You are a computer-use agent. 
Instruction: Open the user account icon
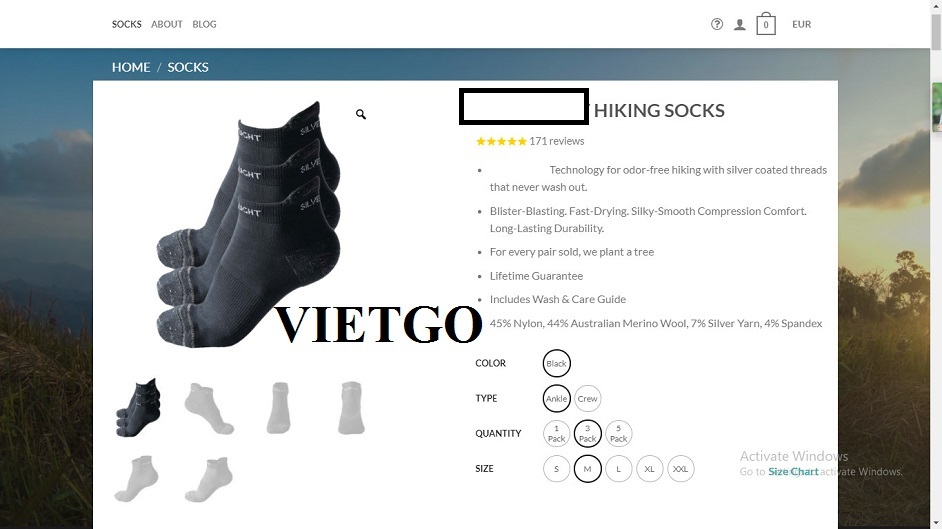click(x=740, y=25)
